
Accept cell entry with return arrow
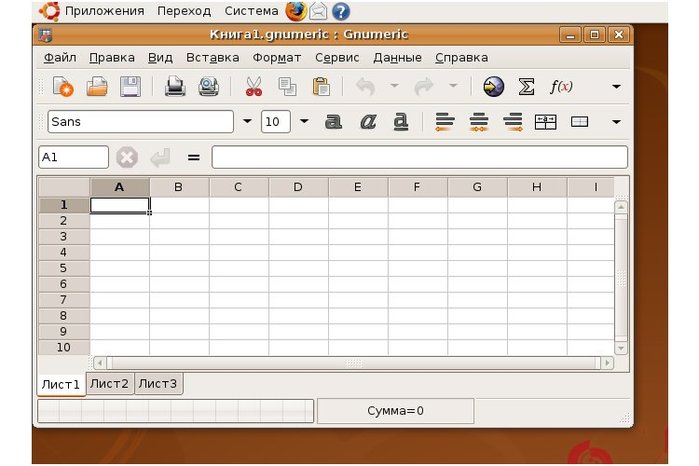tap(160, 157)
